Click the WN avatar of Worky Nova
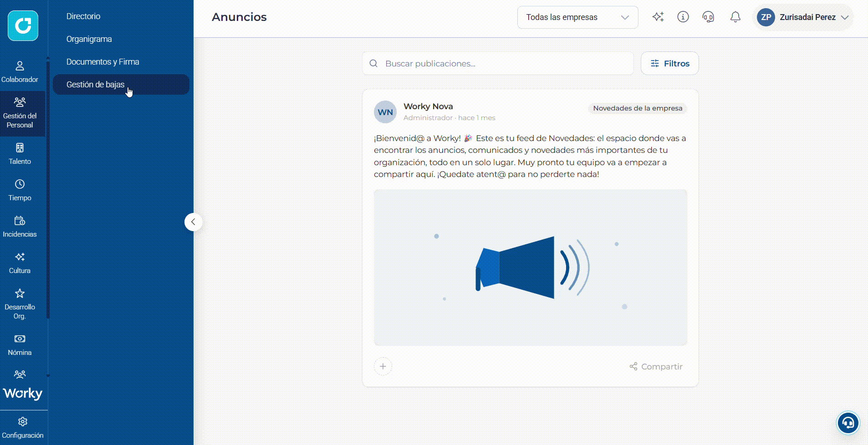Image resolution: width=868 pixels, height=445 pixels. pos(385,112)
